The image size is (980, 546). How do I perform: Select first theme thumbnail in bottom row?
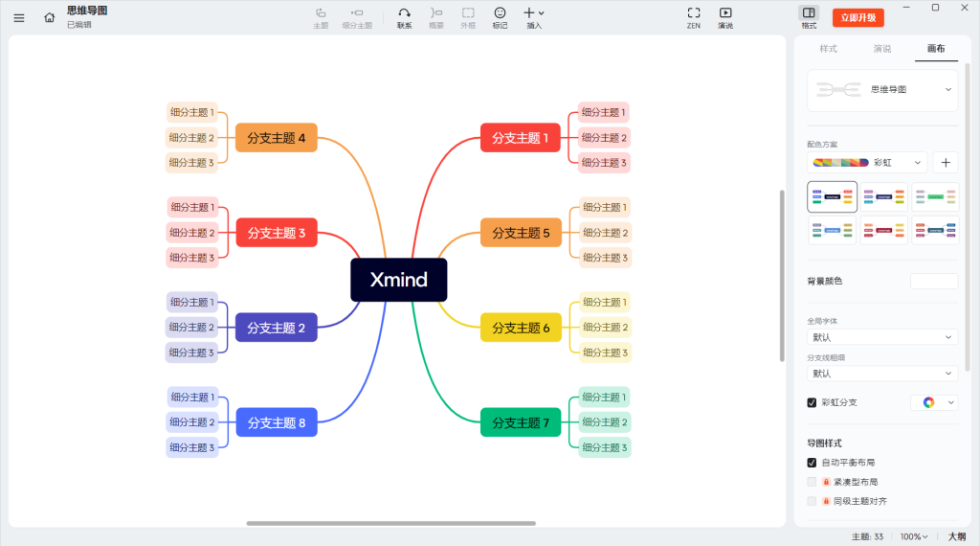pos(832,230)
